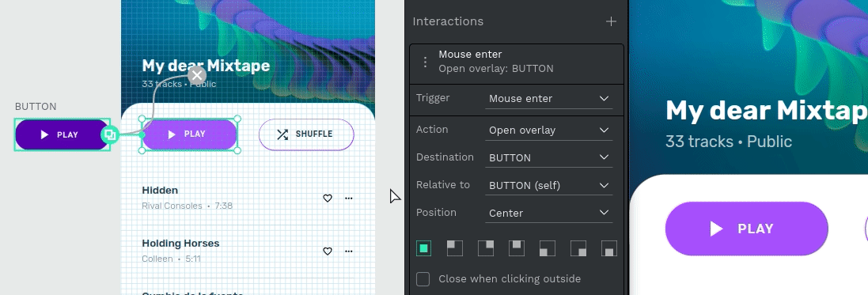The width and height of the screenshot is (868, 295).
Task: Open more options for Hidden track
Action: click(349, 199)
